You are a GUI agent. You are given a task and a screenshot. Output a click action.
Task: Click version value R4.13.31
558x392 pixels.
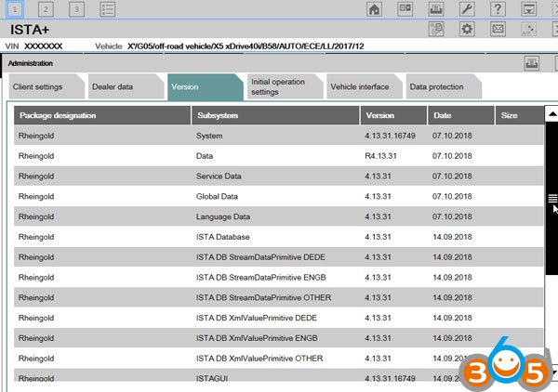click(x=380, y=156)
